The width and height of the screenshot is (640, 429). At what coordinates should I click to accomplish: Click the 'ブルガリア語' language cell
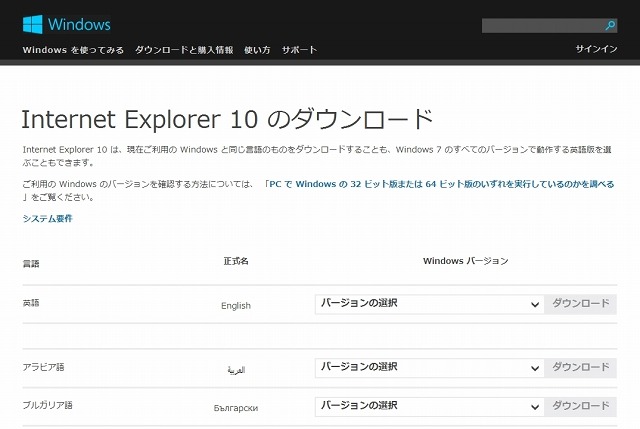point(47,405)
